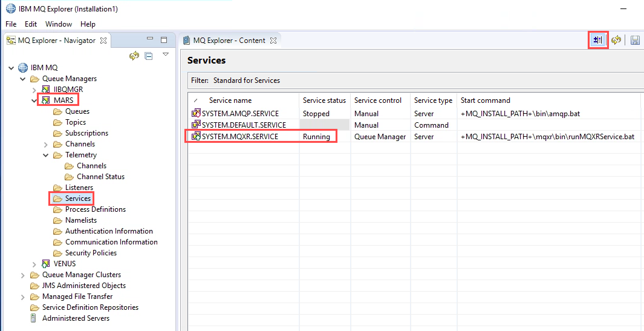Screen dimensions: 644x331
Task: Expand the VENUS queue manager
Action: (34, 264)
